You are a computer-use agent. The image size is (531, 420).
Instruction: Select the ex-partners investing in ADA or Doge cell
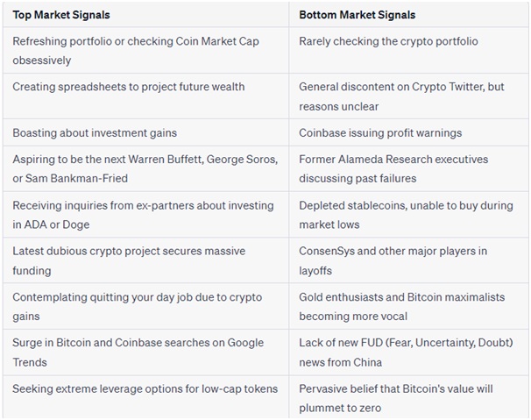(x=145, y=215)
